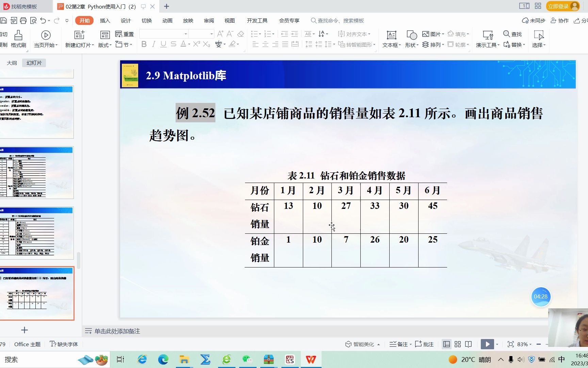Click the 演示工具 presentation tools icon

click(x=487, y=39)
